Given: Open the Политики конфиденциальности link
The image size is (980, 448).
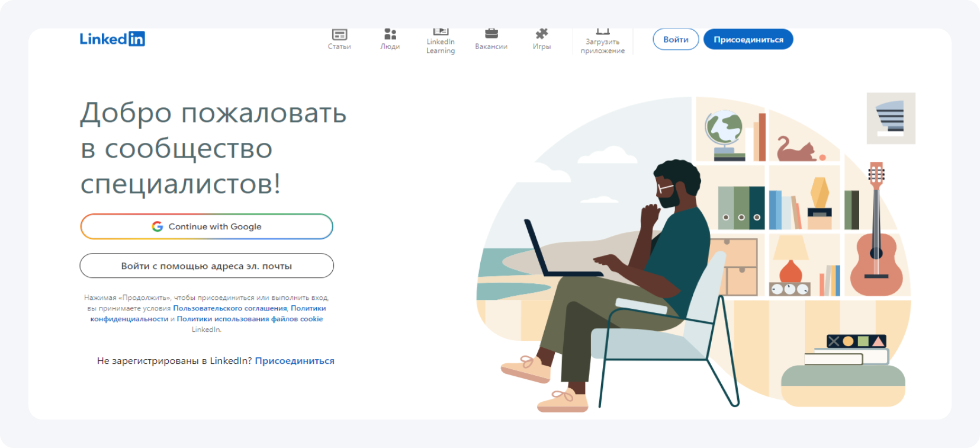Looking at the screenshot, I should (x=208, y=313).
